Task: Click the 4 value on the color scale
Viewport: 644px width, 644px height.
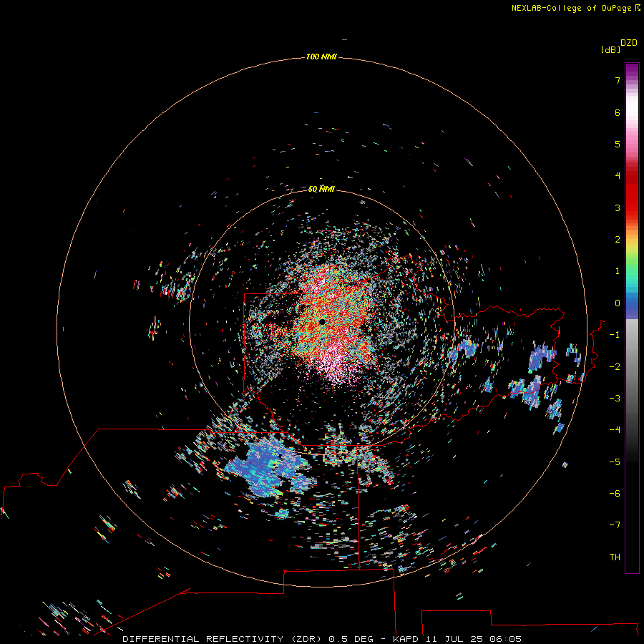Action: 618,176
